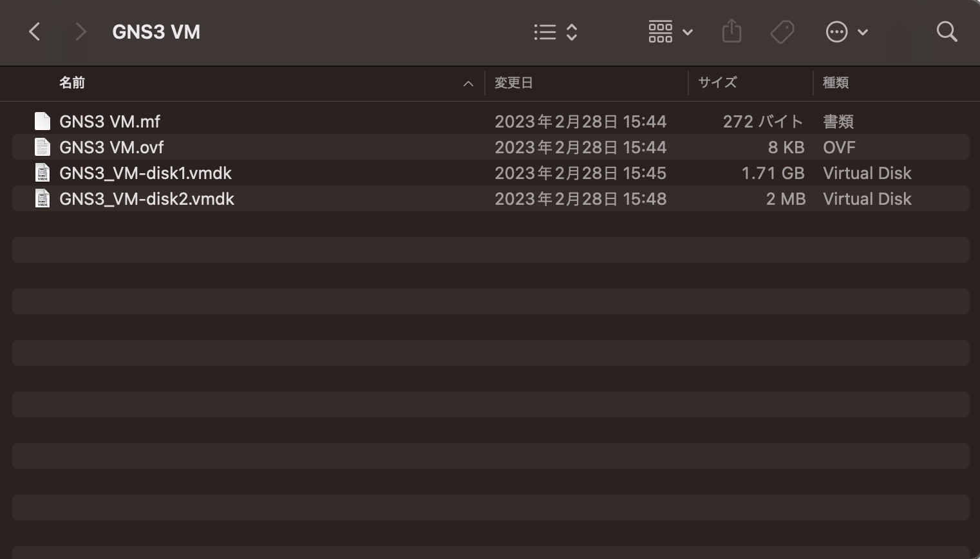The width and height of the screenshot is (980, 559).
Task: Sort files by 変更日 column
Action: (513, 82)
